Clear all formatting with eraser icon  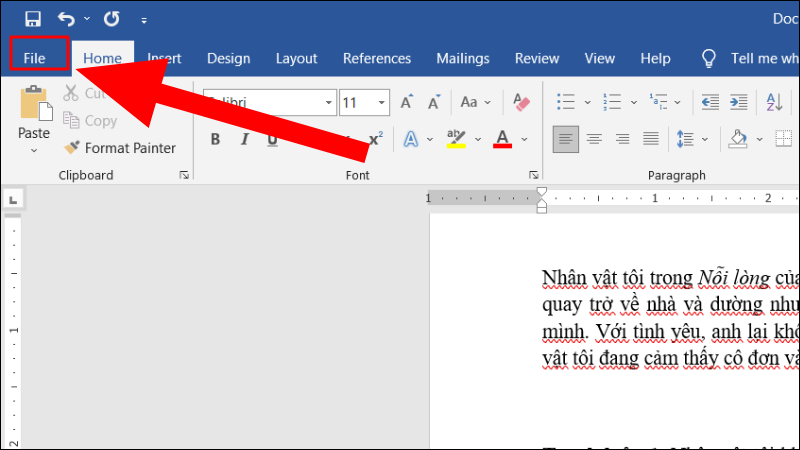point(521,102)
